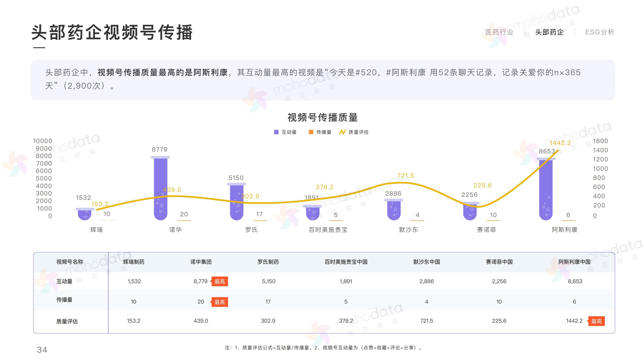
Task: Click 最高 badge next to 1442.2
Action: click(596, 321)
